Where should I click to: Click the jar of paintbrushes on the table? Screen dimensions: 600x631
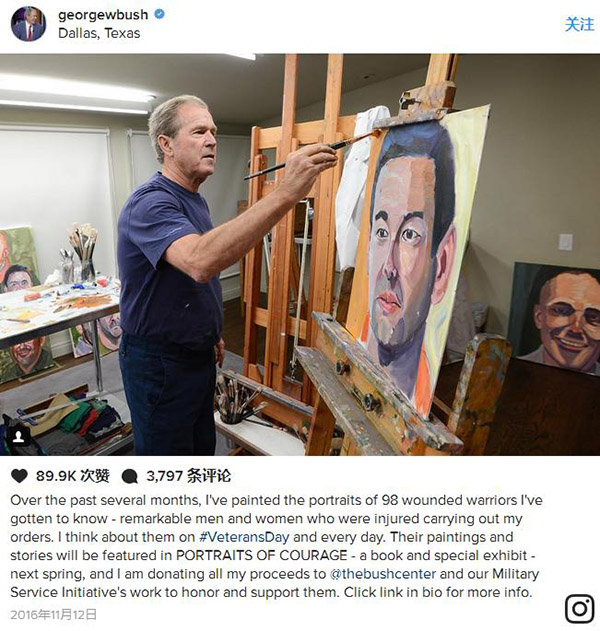coord(82,253)
